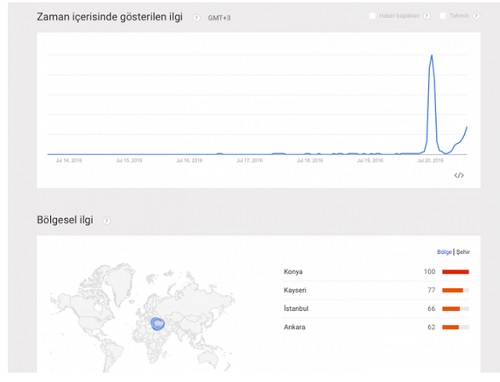Image resolution: width=500 pixels, height=382 pixels.
Task: Select Ankara in the region list
Action: tap(294, 327)
